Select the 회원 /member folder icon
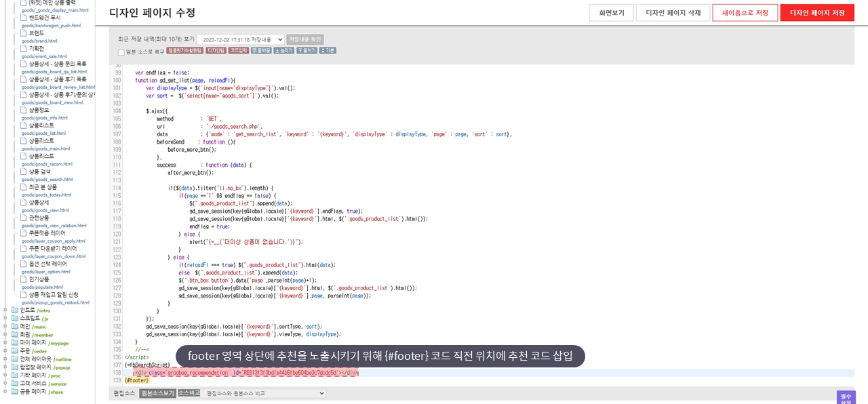Image resolution: width=868 pixels, height=404 pixels. [x=14, y=334]
